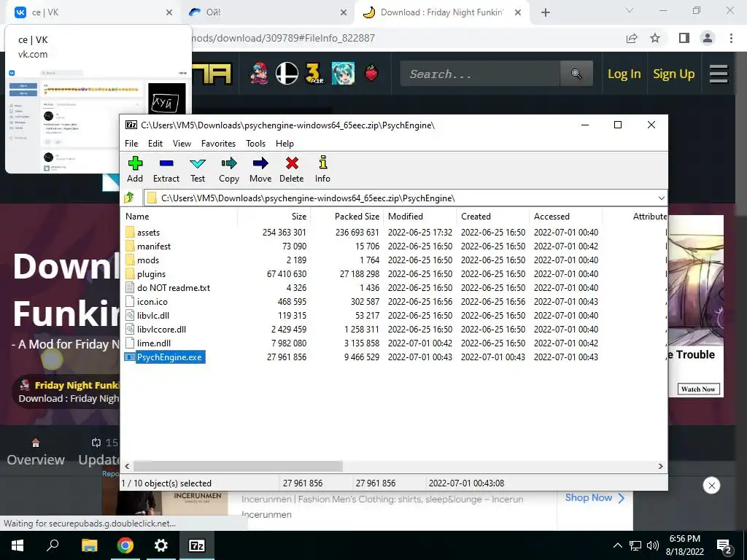This screenshot has height=560, width=747.
Task: Open File Explorer from taskbar
Action: click(90, 545)
